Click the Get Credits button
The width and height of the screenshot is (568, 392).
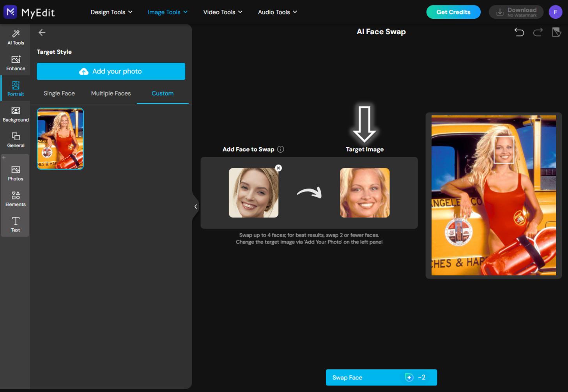(x=453, y=12)
